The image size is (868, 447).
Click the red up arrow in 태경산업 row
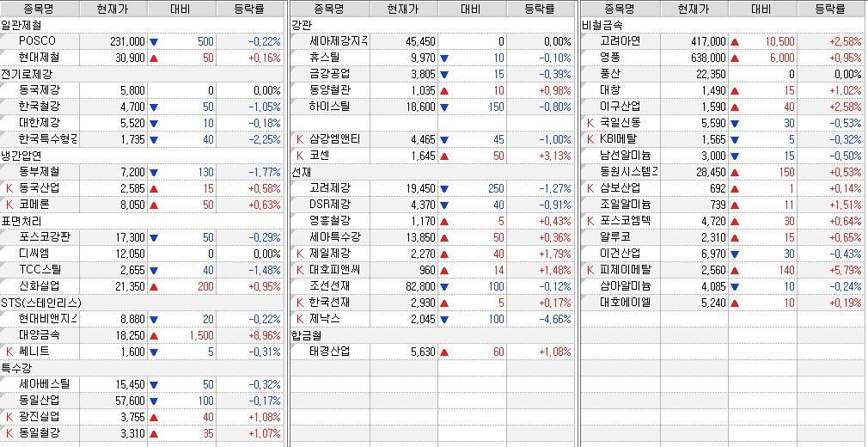444,352
